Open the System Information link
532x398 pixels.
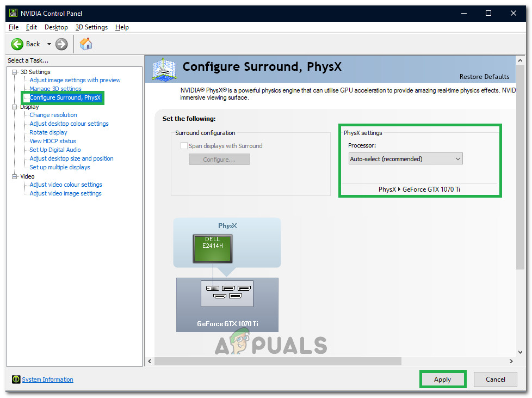pyautogui.click(x=47, y=379)
